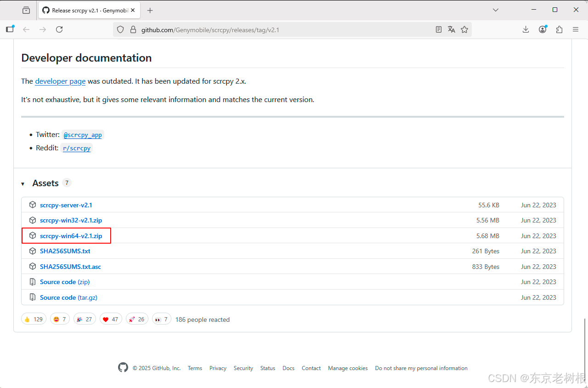The image size is (588, 388).
Task: Collapse the Assets section triangle
Action: (23, 184)
